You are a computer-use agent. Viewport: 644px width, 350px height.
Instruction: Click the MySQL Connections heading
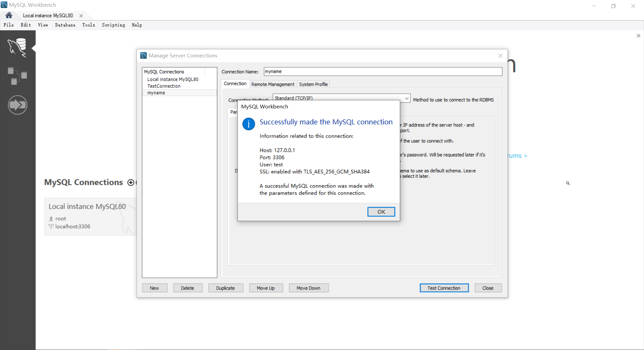pyautogui.click(x=84, y=182)
